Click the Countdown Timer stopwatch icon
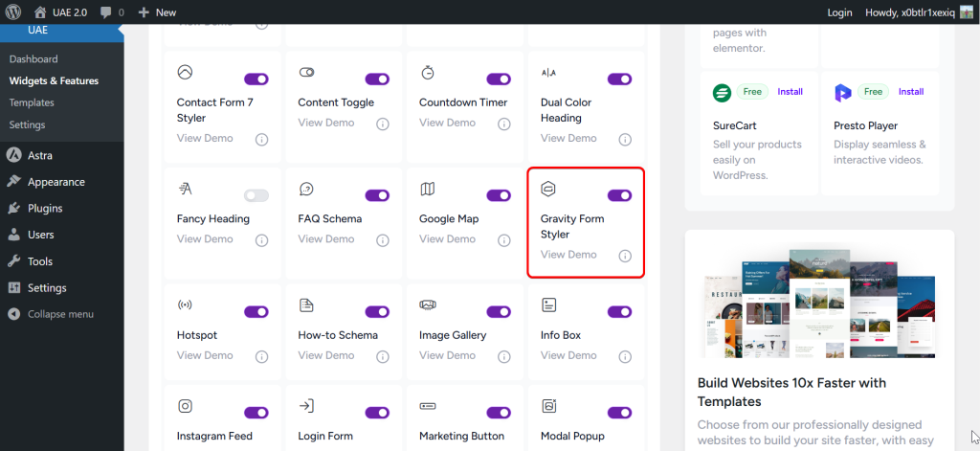980x451 pixels. tap(428, 72)
